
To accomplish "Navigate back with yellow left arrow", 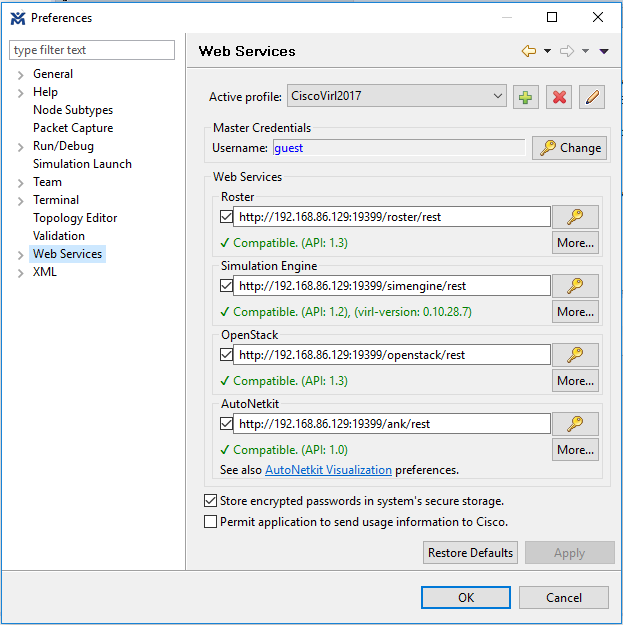I will [x=529, y=51].
